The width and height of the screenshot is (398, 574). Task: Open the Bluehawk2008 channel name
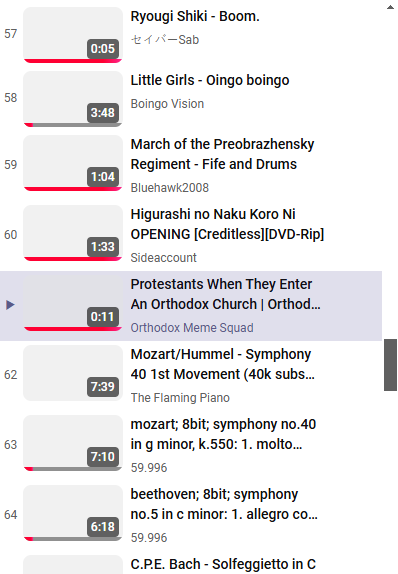[x=170, y=188]
